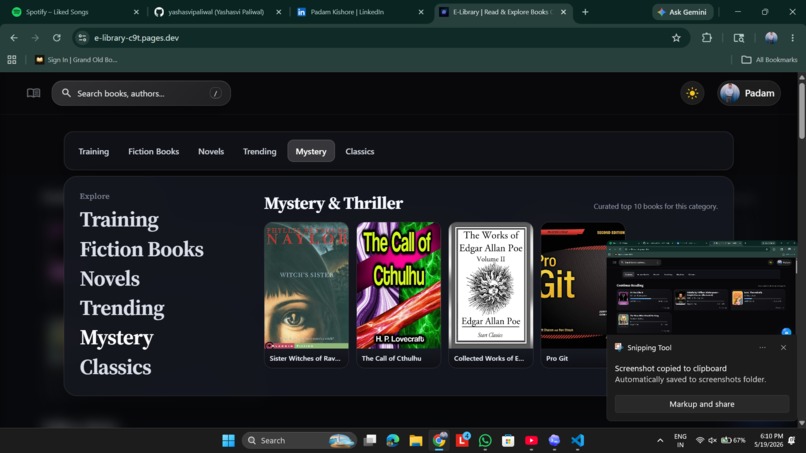This screenshot has width=806, height=453.
Task: Click 'Sister Witches of Rav...' title text
Action: tap(305, 358)
